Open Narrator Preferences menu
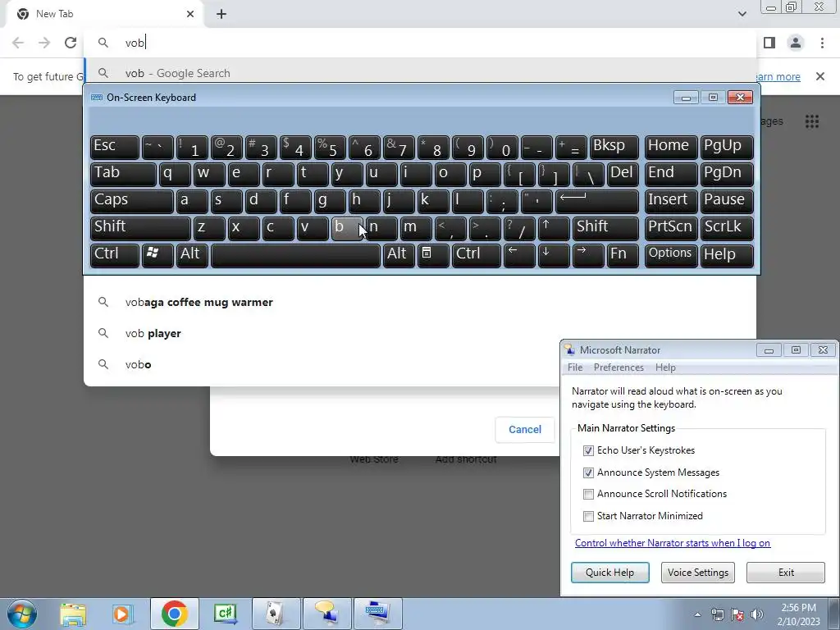 coord(619,367)
